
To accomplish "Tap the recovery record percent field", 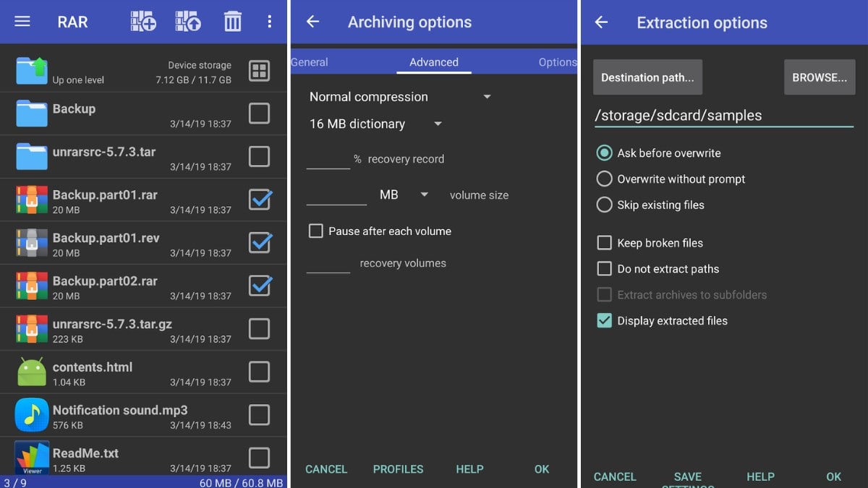I will click(328, 159).
